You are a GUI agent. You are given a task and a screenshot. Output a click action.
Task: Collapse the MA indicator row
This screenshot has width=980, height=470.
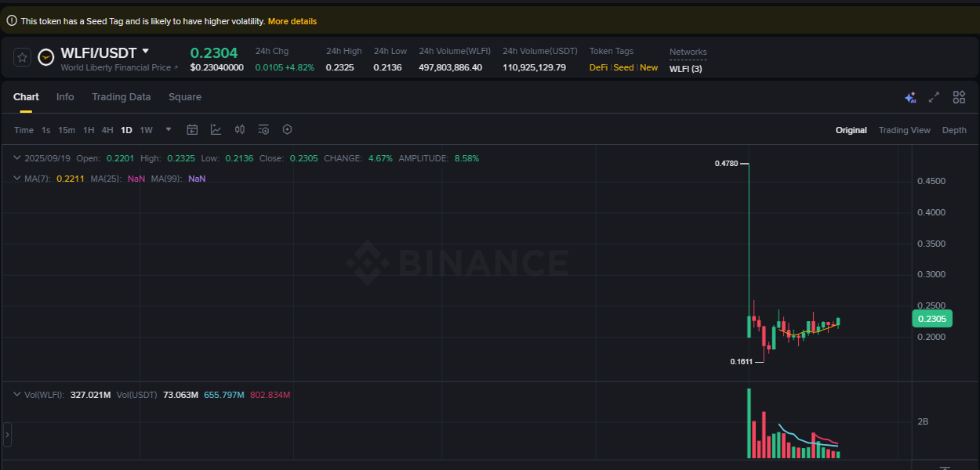pyautogui.click(x=16, y=178)
